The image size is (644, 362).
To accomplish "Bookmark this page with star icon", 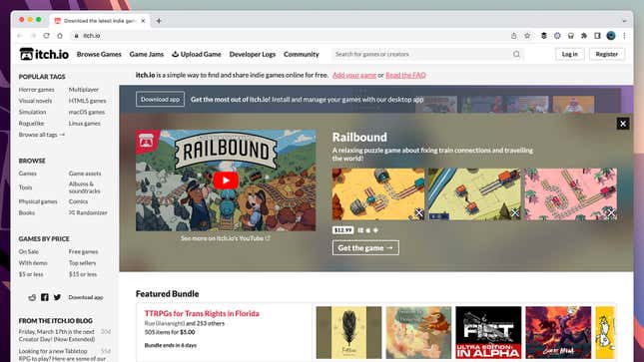I will (527, 36).
